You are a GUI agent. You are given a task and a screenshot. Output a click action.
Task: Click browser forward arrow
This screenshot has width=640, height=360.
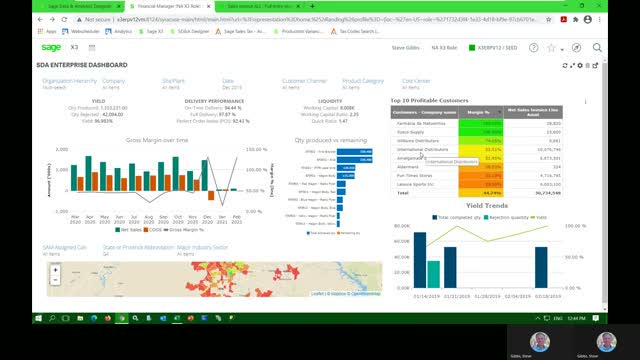52,19
